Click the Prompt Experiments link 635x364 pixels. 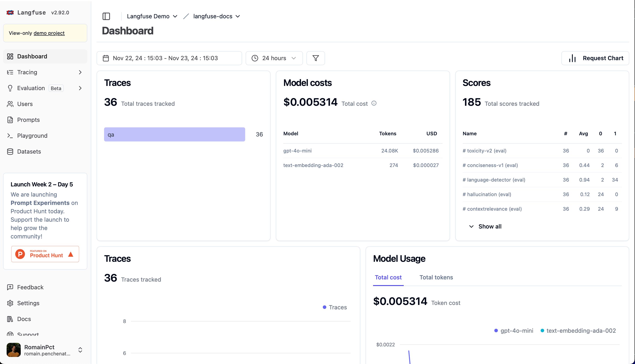click(40, 203)
